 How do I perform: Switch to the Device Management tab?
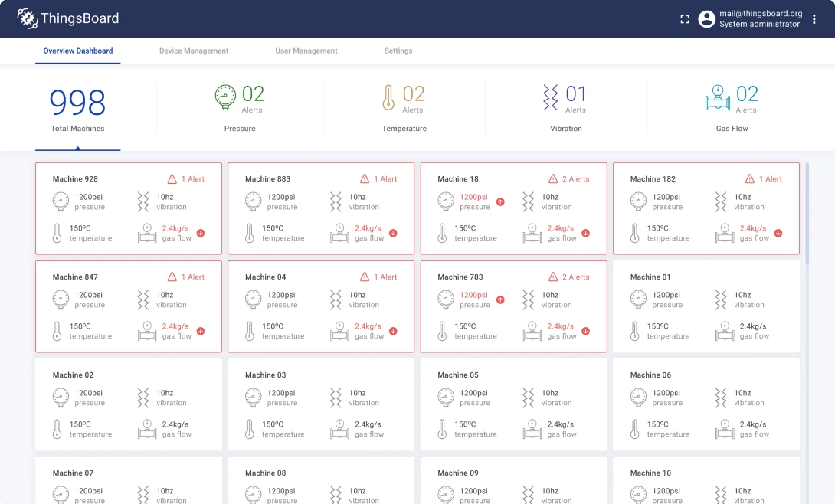(x=194, y=51)
